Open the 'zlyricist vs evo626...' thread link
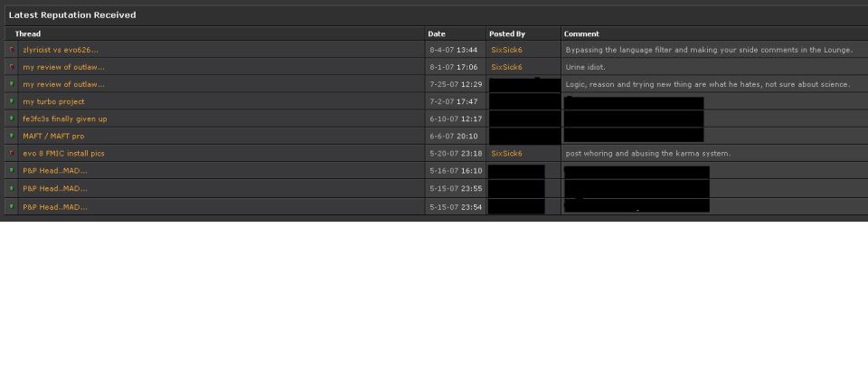 click(61, 50)
